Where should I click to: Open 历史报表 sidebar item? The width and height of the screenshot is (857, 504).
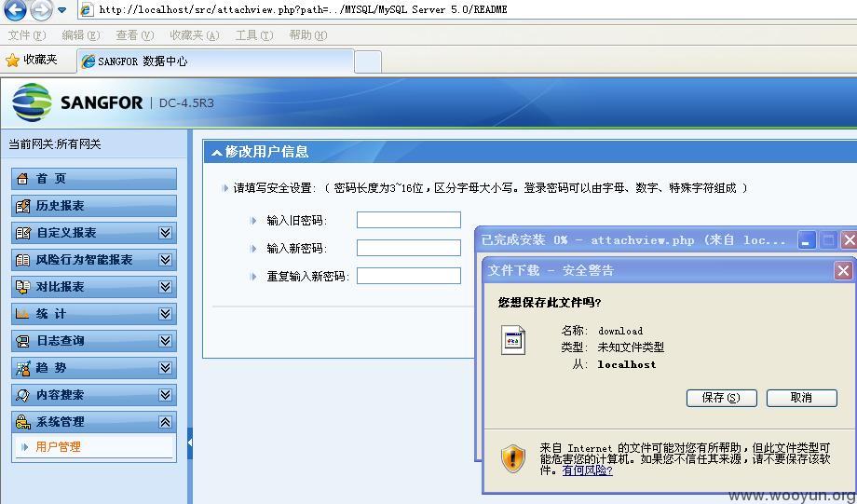click(x=94, y=206)
